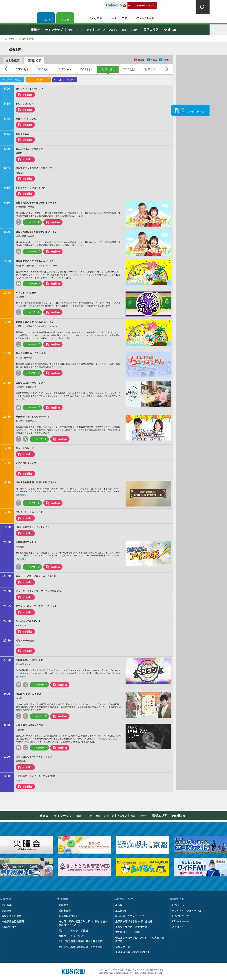
Task: Open website globe icon for 6:30 show
Action: click(x=18, y=222)
